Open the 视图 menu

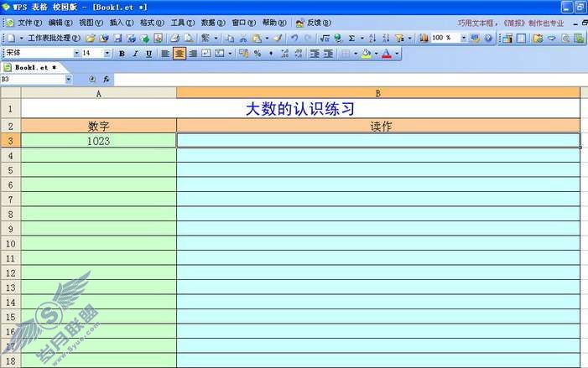(x=91, y=23)
